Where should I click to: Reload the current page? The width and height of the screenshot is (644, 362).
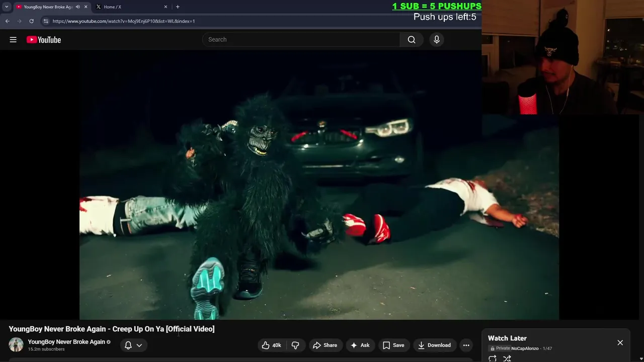pyautogui.click(x=32, y=21)
